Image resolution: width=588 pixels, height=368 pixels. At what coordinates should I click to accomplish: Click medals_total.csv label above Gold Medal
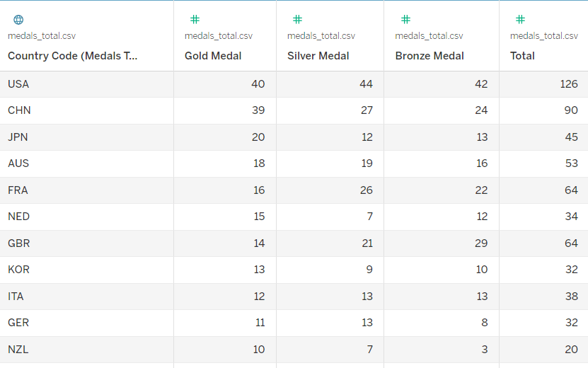[x=219, y=36]
